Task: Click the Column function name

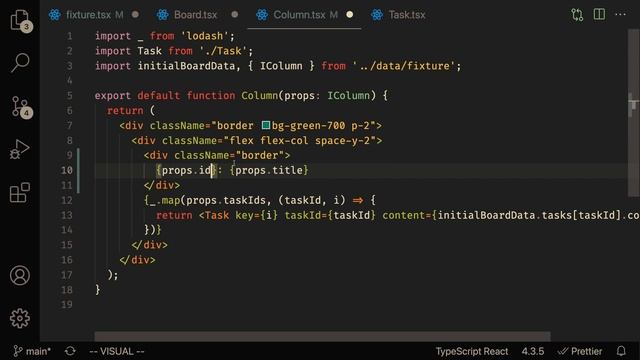Action: pyautogui.click(x=259, y=96)
